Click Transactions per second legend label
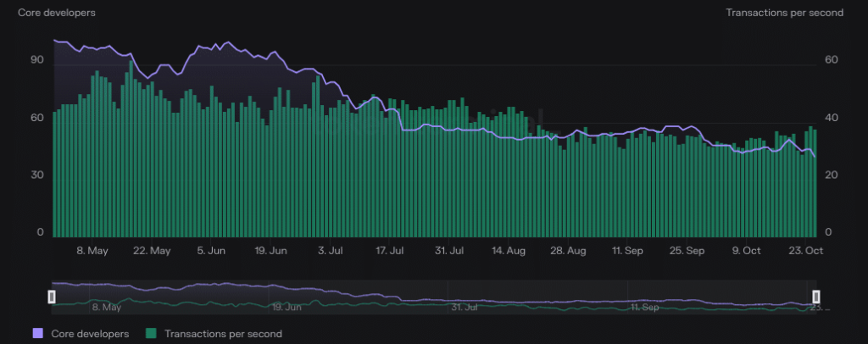Image resolution: width=868 pixels, height=344 pixels. pyautogui.click(x=223, y=334)
